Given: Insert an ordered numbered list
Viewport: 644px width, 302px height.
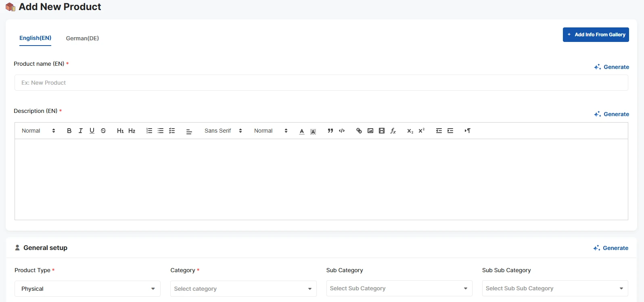Looking at the screenshot, I should tap(149, 131).
